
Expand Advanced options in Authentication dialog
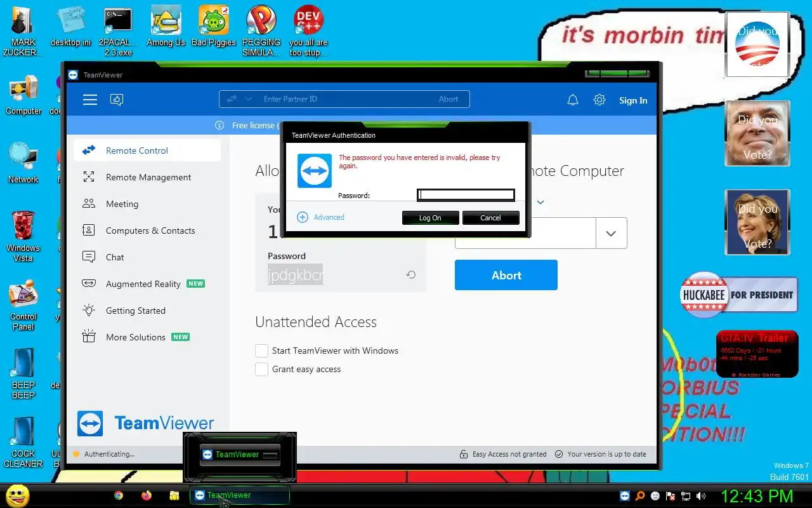(320, 217)
